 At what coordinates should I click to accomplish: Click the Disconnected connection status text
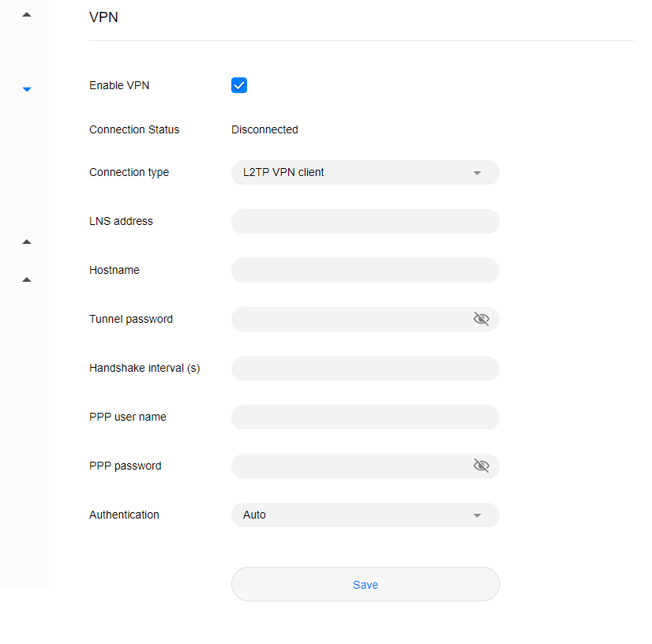264,129
